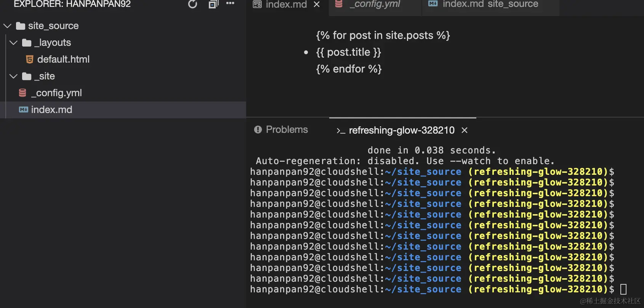
Task: Click markdown icon on index.md site_source tab
Action: (x=433, y=4)
